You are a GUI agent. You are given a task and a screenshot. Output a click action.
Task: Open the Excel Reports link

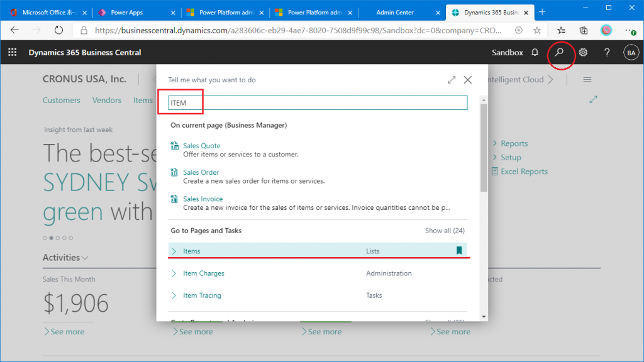524,172
